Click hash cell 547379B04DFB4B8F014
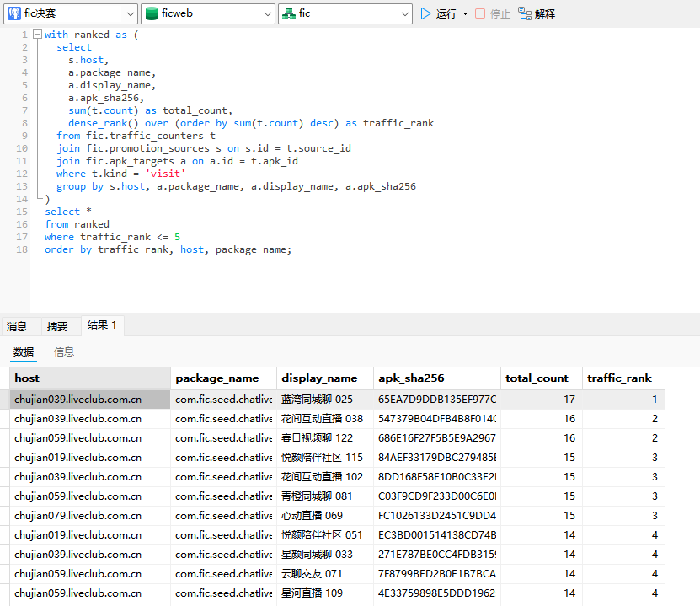 437,418
